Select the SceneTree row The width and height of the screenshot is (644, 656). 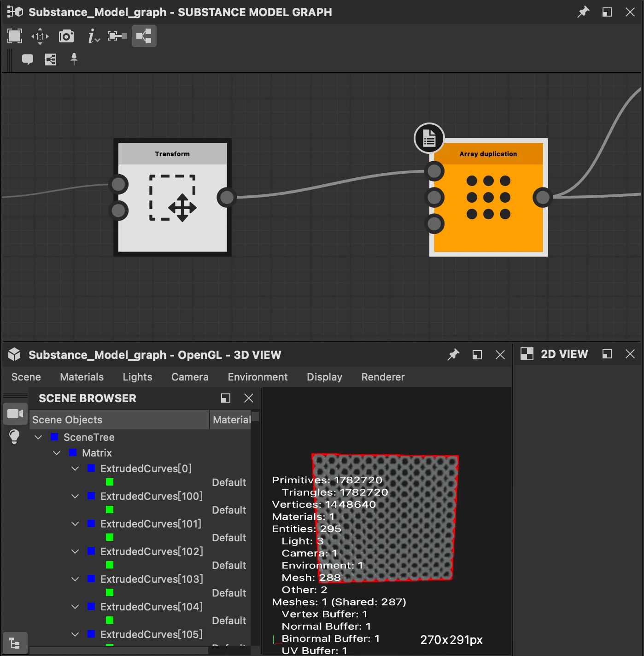pyautogui.click(x=140, y=437)
